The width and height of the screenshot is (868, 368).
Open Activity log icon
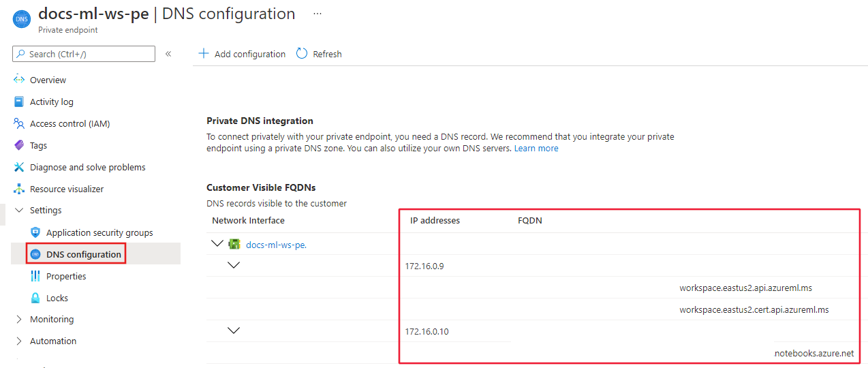click(x=19, y=102)
